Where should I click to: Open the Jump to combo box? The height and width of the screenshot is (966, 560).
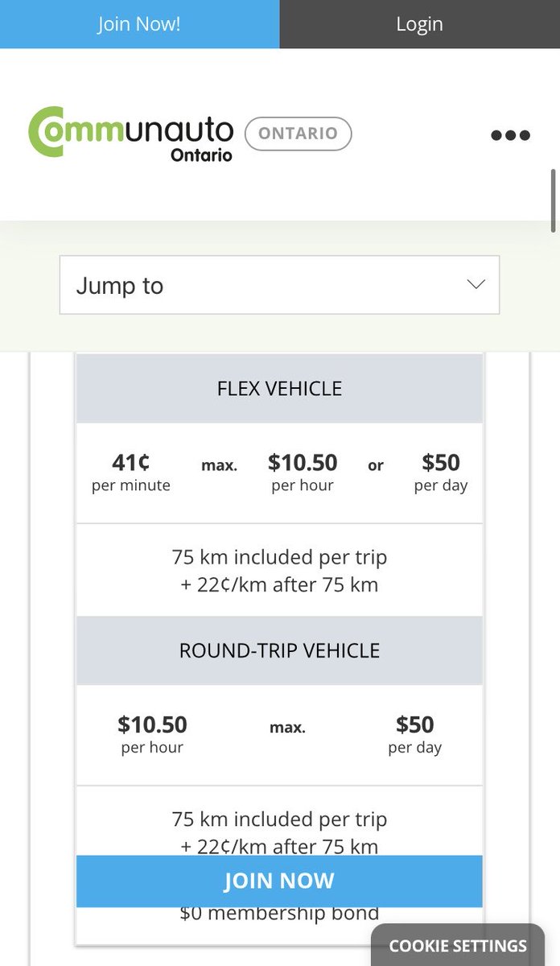click(279, 285)
